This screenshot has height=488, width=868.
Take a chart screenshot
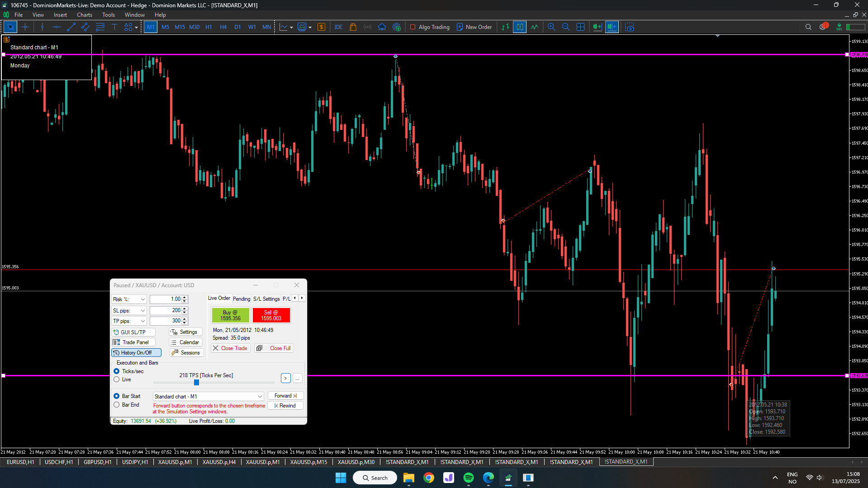[630, 27]
